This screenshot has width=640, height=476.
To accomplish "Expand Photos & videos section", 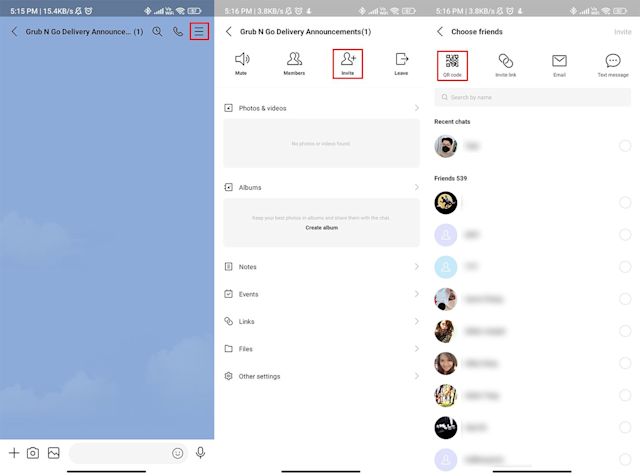I will click(x=321, y=108).
